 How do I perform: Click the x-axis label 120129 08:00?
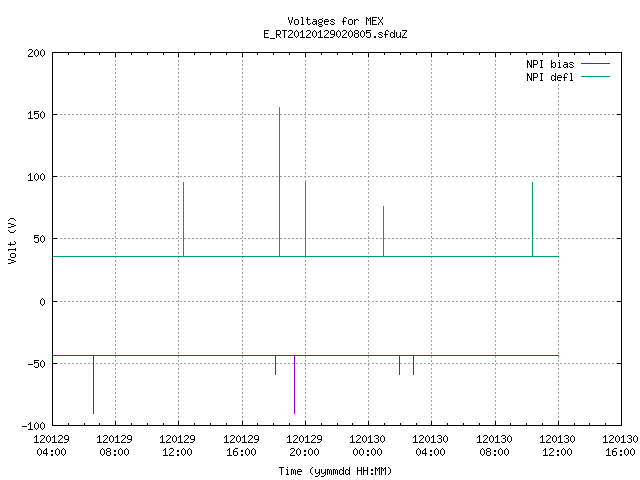(x=114, y=446)
